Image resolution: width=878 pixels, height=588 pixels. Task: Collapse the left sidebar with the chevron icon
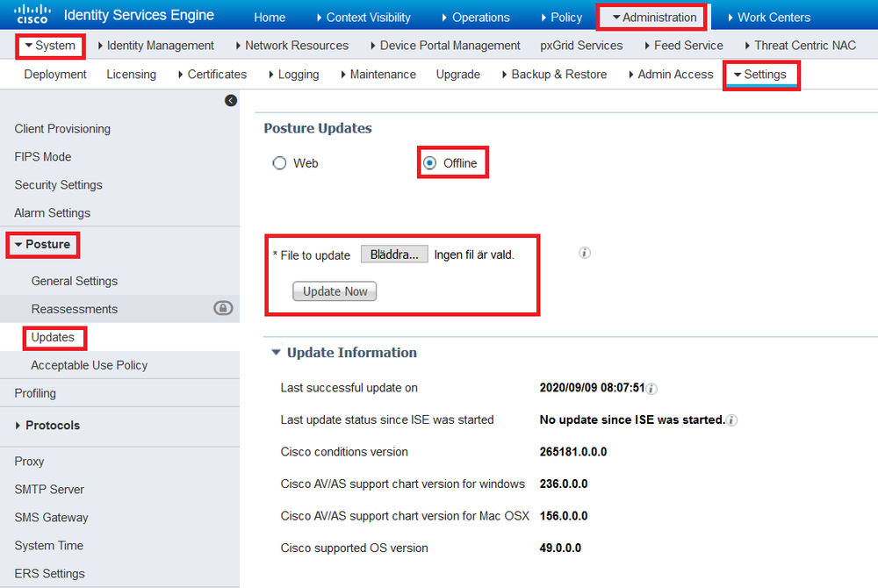tap(230, 100)
